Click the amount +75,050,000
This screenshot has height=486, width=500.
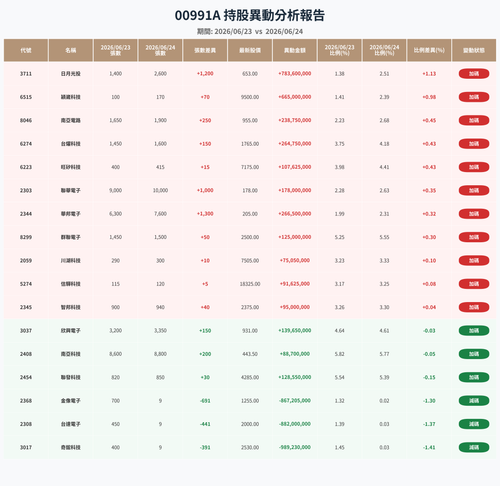point(295,260)
